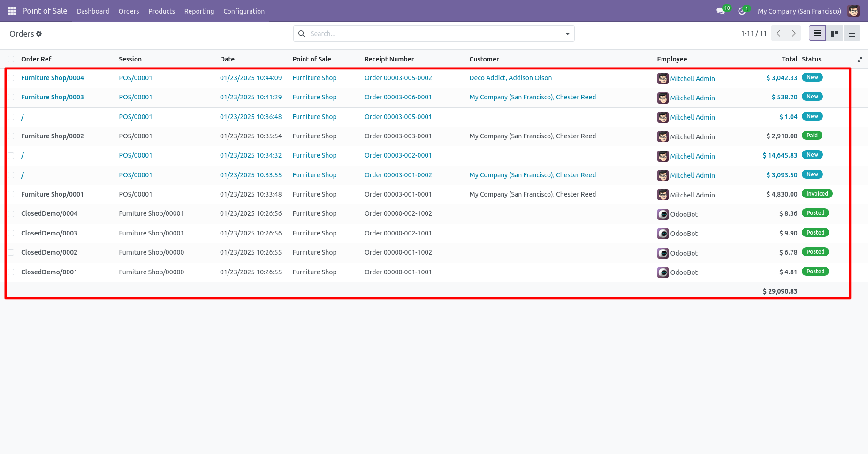Click the search input field
This screenshot has height=454, width=868.
pyautogui.click(x=434, y=34)
